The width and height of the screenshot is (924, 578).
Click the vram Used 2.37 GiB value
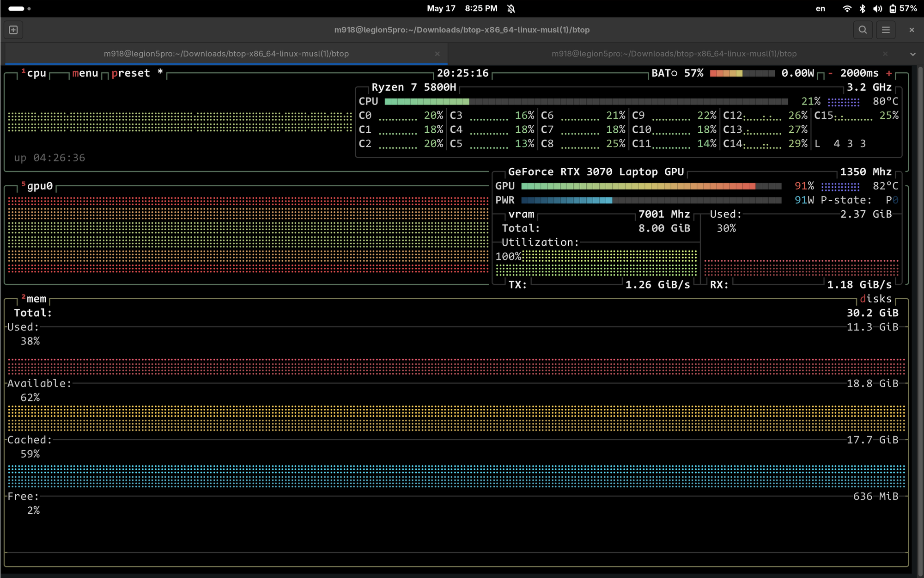(x=866, y=214)
